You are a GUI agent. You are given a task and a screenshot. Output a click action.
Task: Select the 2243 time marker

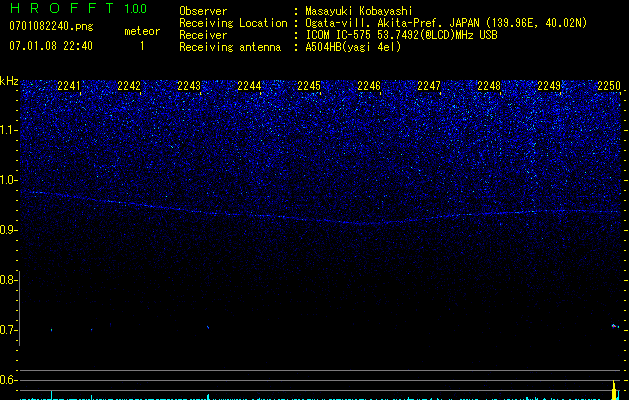[x=189, y=87]
